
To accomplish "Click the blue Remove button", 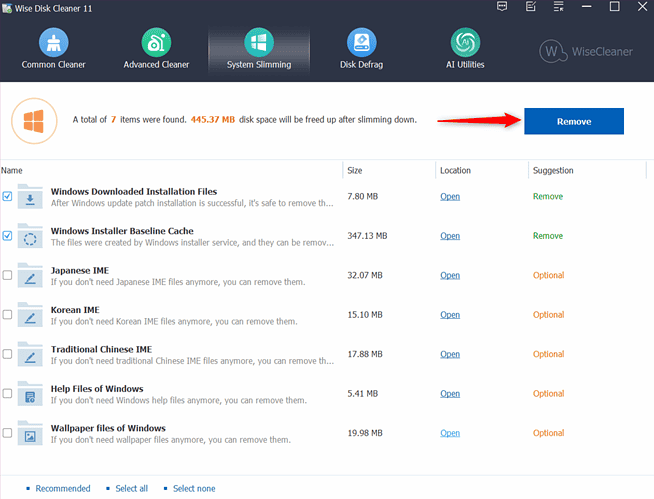I will (x=574, y=121).
